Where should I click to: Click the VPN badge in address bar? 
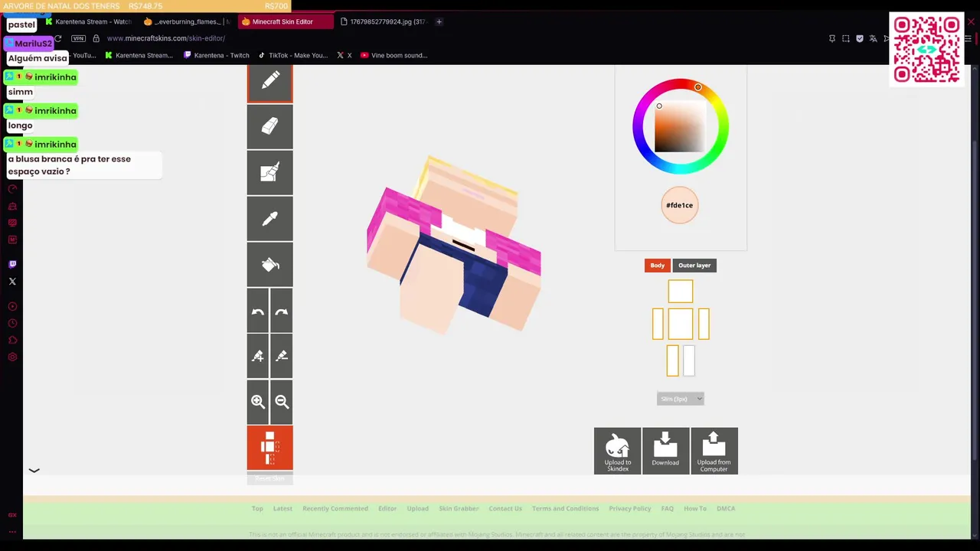(78, 38)
